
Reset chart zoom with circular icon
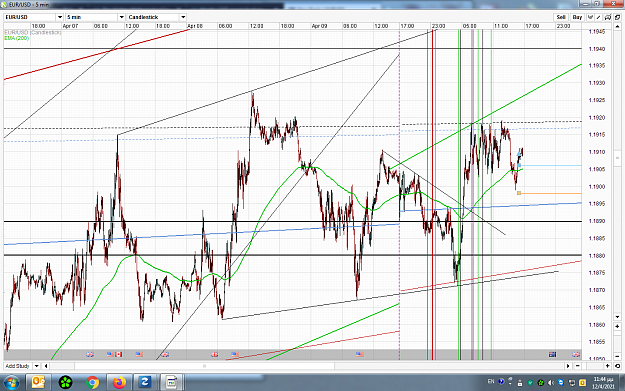[617, 366]
